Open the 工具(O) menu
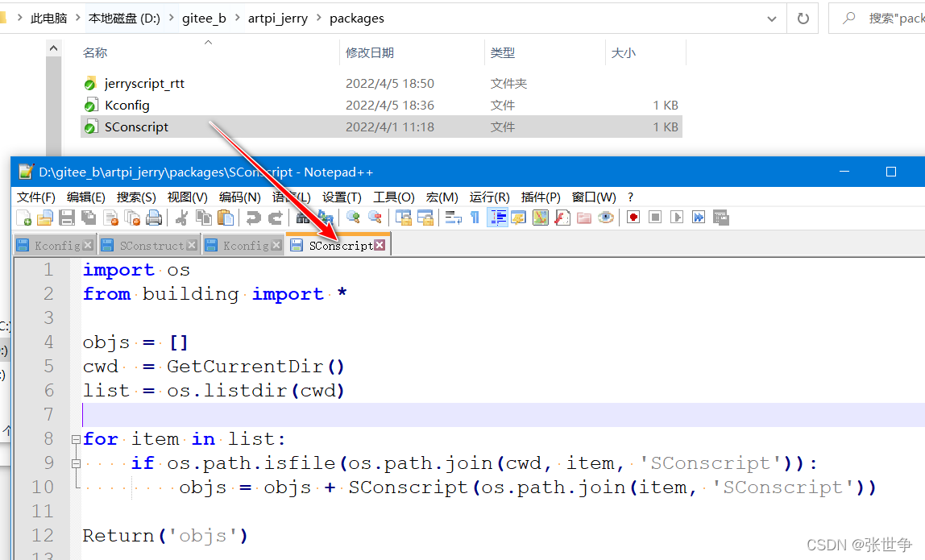This screenshot has height=560, width=925. (x=393, y=197)
